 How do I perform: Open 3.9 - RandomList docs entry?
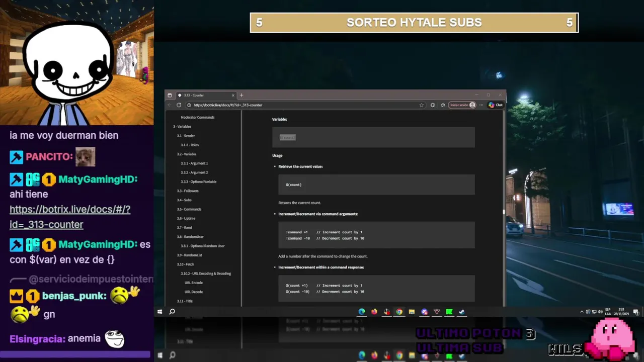pyautogui.click(x=189, y=255)
